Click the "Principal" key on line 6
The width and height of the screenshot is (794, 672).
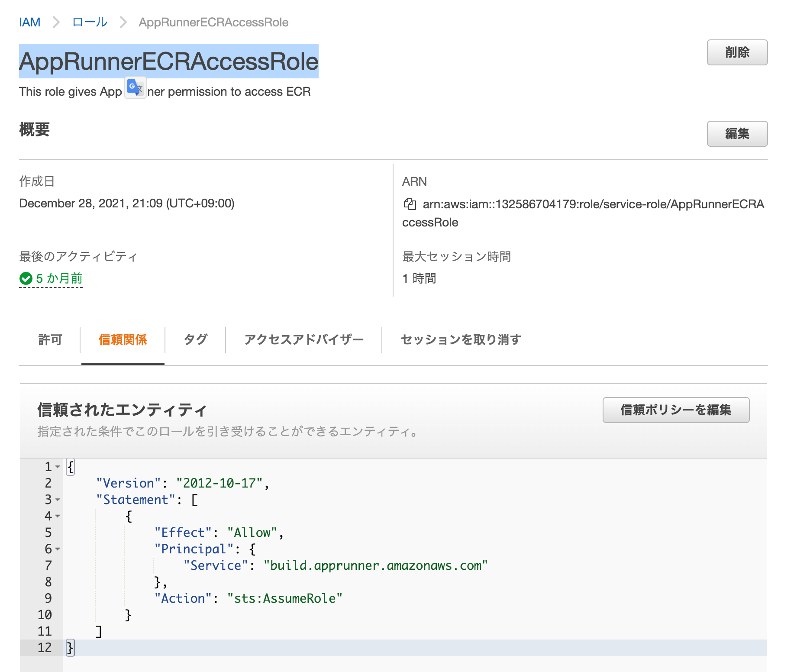click(x=194, y=549)
